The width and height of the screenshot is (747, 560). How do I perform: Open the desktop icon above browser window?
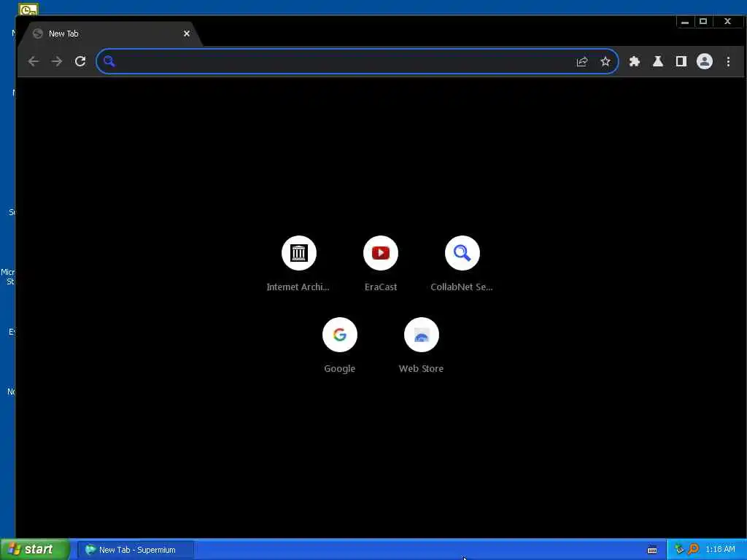click(28, 9)
